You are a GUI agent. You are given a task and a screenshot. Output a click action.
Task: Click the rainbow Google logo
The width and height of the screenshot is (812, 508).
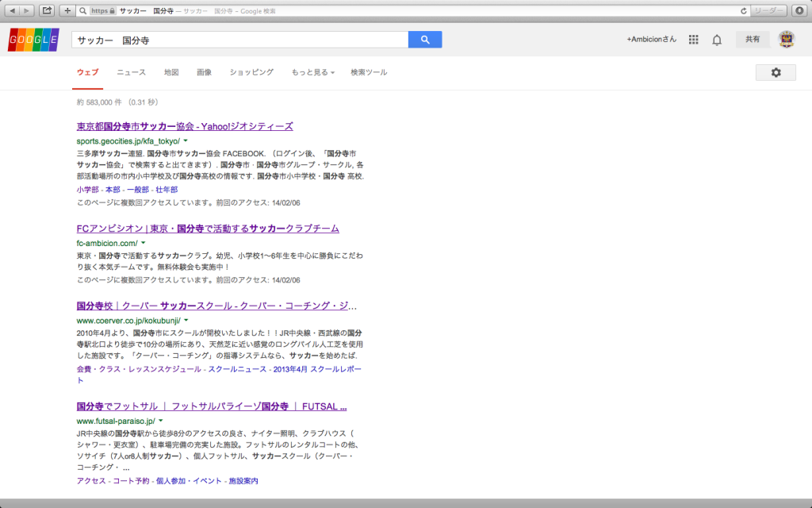(33, 40)
